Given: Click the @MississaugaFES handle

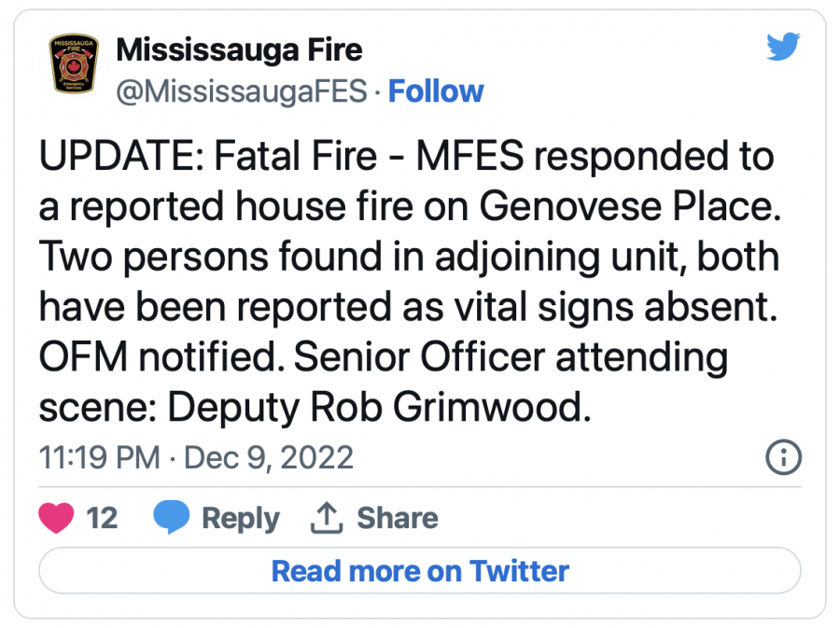Looking at the screenshot, I should pyautogui.click(x=242, y=91).
